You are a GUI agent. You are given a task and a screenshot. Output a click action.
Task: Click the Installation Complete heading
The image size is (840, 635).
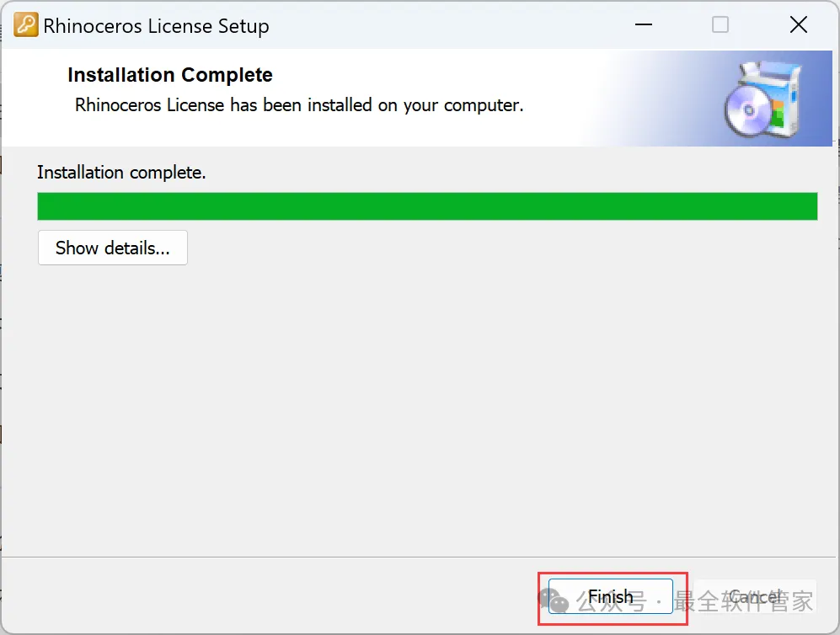pyautogui.click(x=170, y=75)
